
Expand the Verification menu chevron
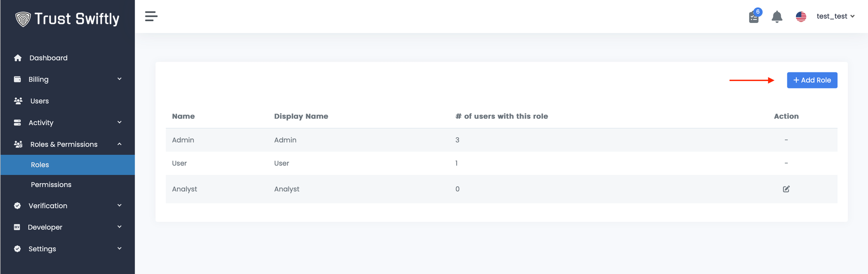click(119, 205)
